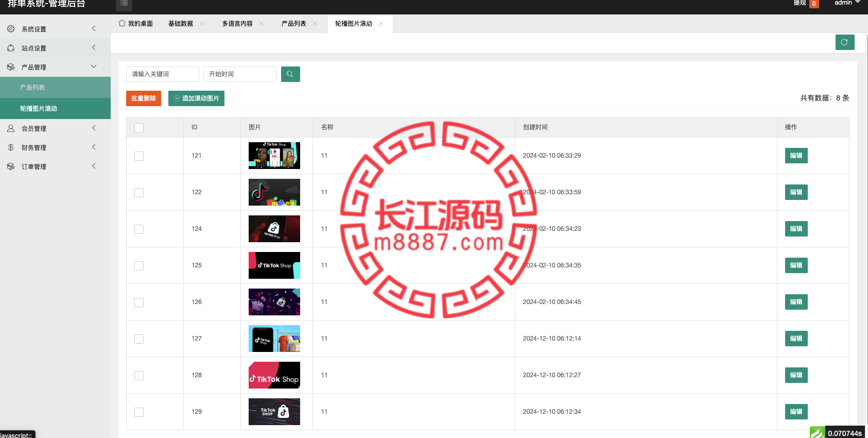Check the row with ID 127

(x=139, y=339)
